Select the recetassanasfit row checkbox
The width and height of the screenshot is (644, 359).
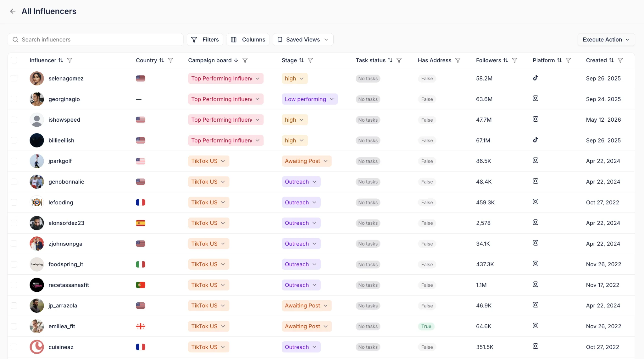(x=14, y=285)
